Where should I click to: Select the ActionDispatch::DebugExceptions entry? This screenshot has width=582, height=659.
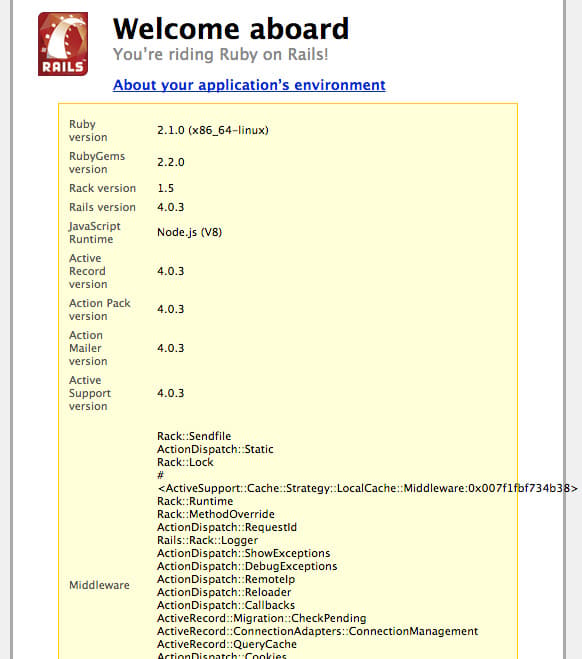pos(247,567)
